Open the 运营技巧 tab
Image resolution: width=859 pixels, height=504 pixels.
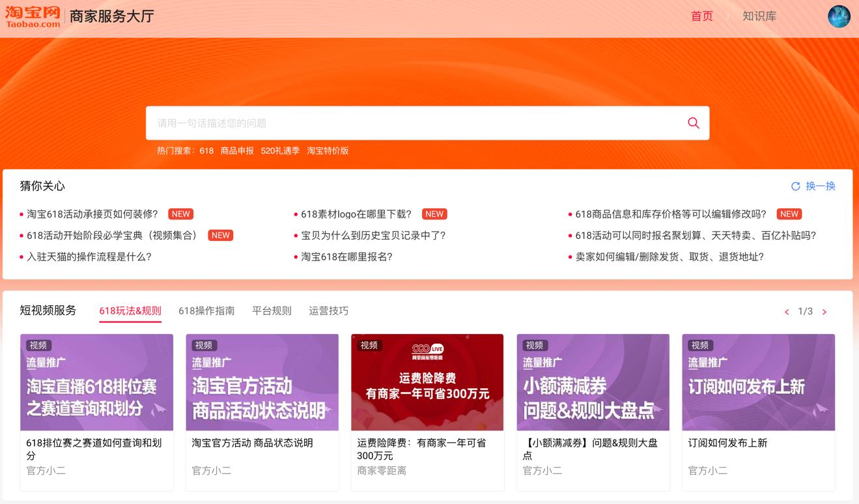(328, 311)
